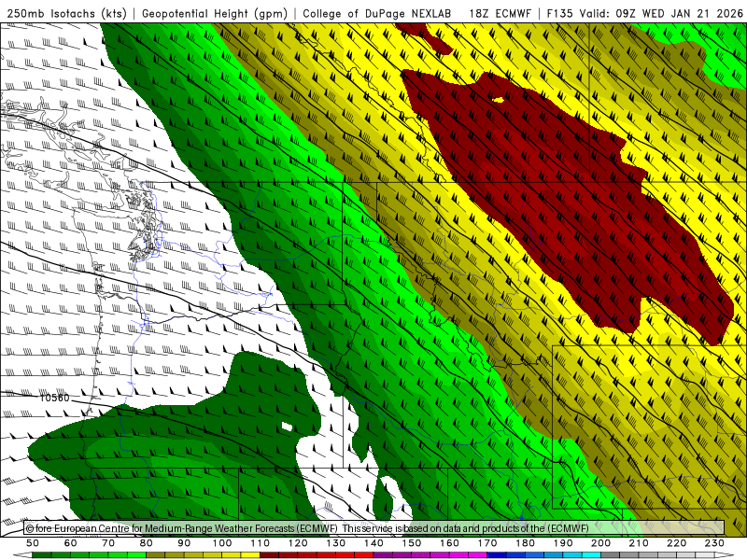The height and width of the screenshot is (560, 747).
Task: Click the '50' value on the color scale
Action: coord(33,543)
